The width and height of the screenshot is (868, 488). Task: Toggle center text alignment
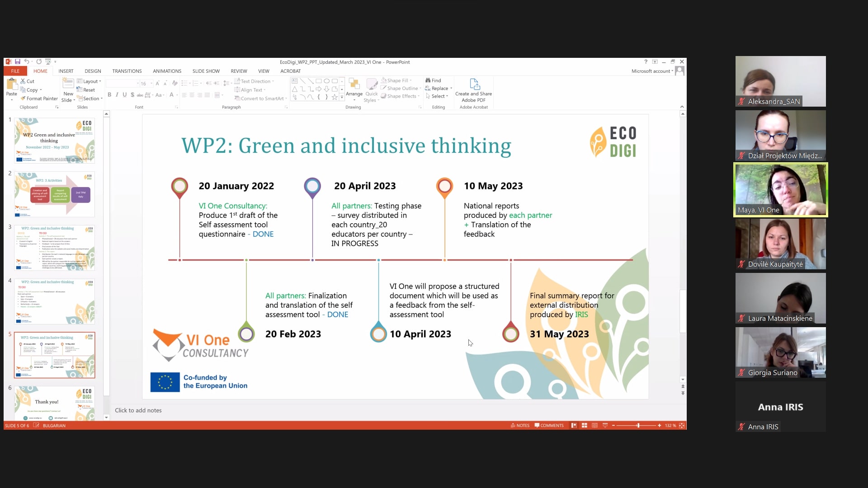point(192,95)
